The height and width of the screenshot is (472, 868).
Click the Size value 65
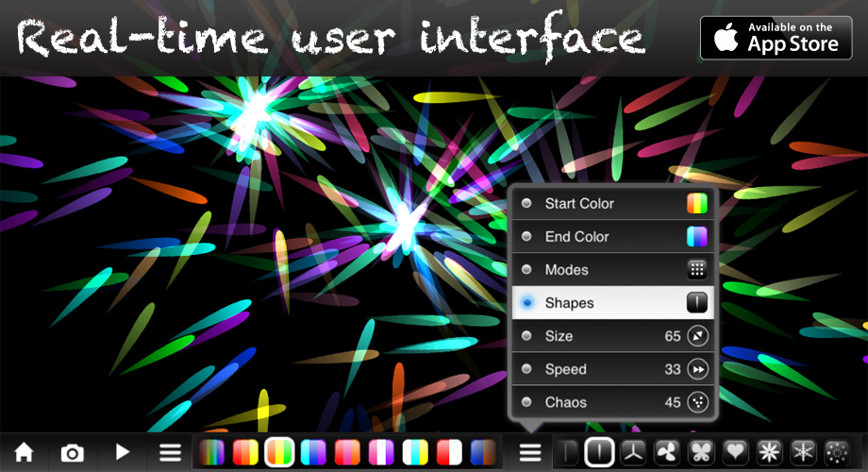[673, 336]
